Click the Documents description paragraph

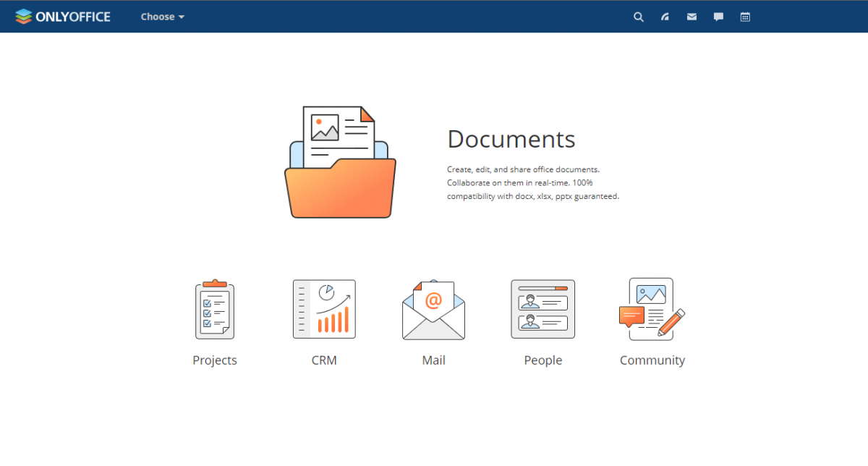tap(532, 182)
